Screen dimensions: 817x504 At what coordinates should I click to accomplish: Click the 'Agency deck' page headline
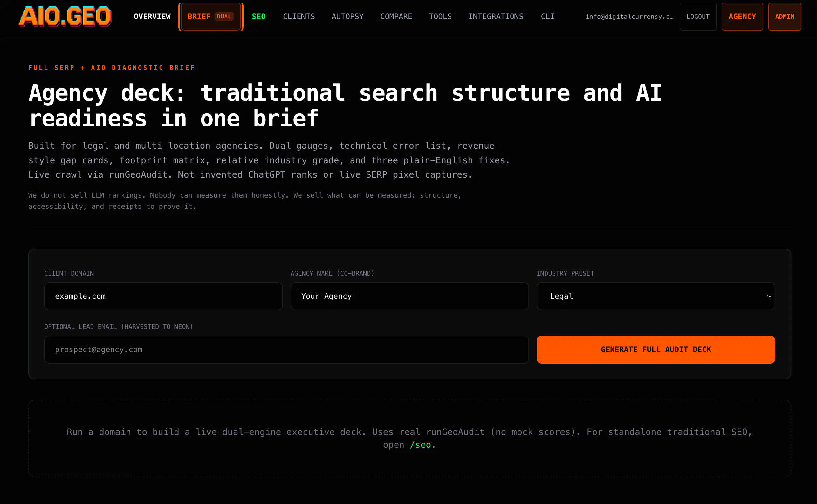(x=345, y=105)
